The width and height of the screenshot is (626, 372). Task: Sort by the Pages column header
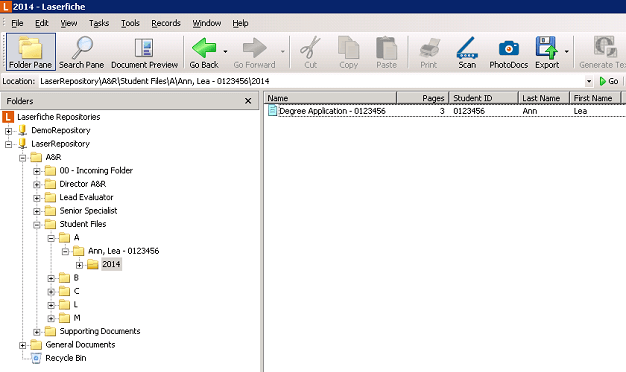pyautogui.click(x=423, y=98)
